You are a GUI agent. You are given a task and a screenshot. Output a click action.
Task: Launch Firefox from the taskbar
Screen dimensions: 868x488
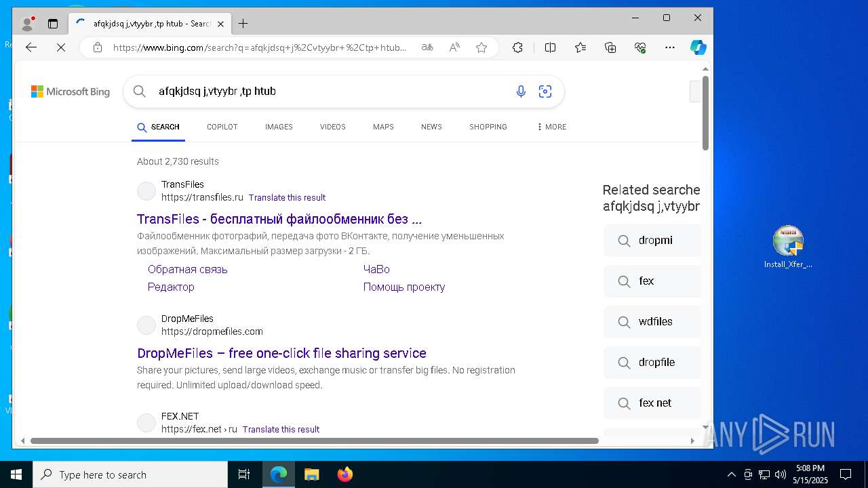(x=345, y=474)
